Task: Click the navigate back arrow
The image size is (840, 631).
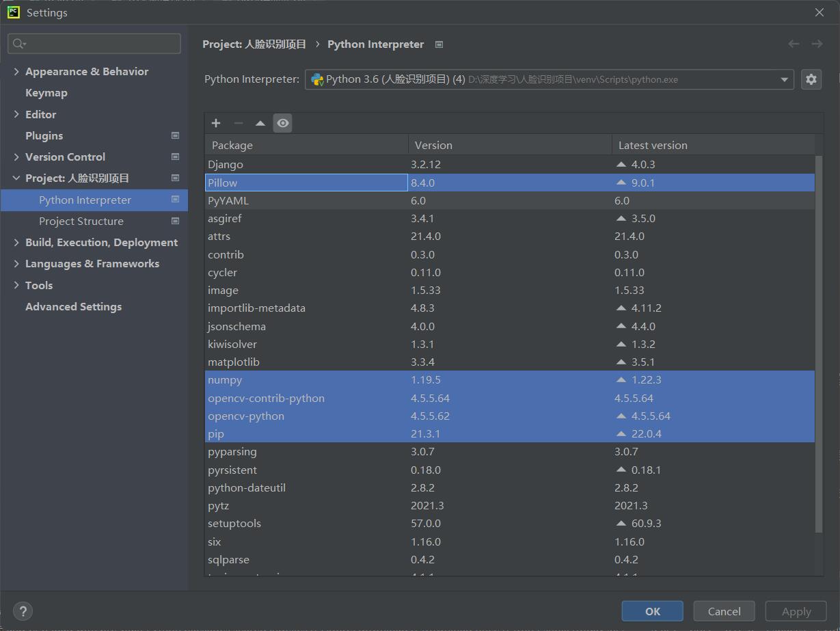Action: (794, 44)
